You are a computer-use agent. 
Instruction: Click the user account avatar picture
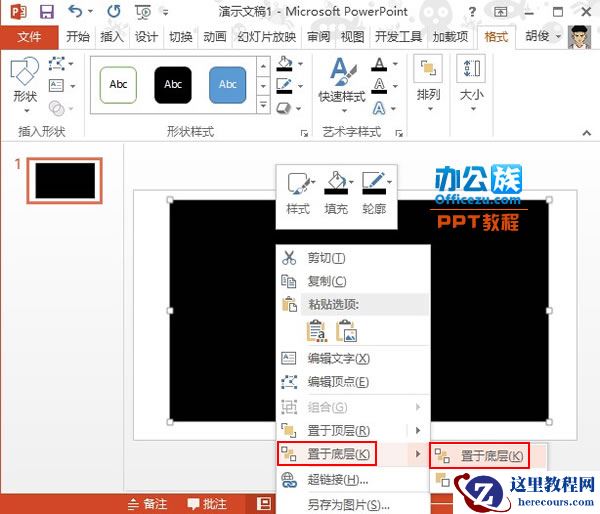click(x=580, y=37)
